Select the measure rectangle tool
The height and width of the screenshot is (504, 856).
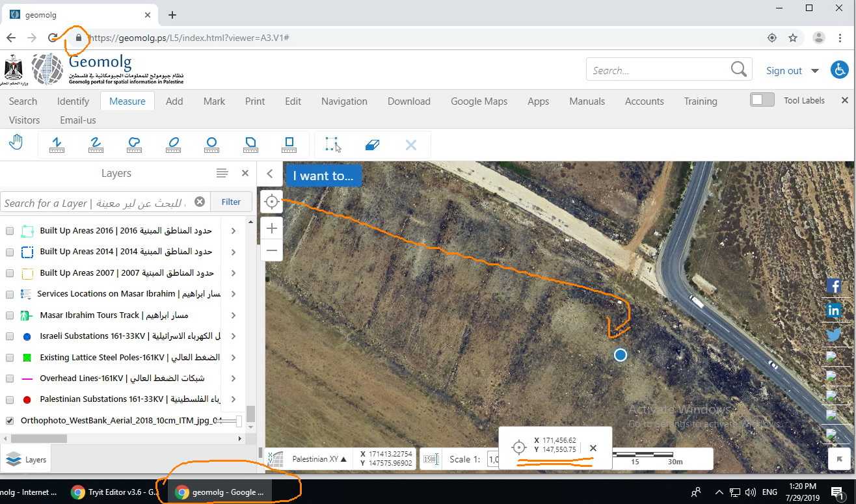289,144
